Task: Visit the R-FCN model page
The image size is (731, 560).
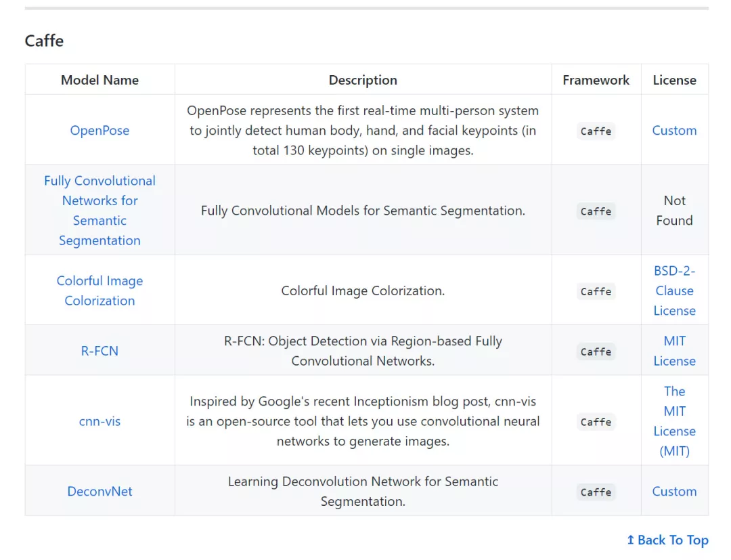Action: (99, 351)
